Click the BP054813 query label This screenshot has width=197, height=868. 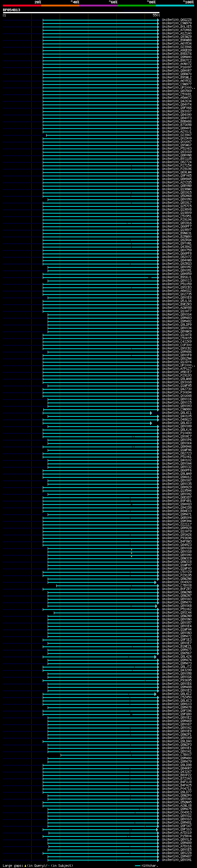click(x=11, y=10)
